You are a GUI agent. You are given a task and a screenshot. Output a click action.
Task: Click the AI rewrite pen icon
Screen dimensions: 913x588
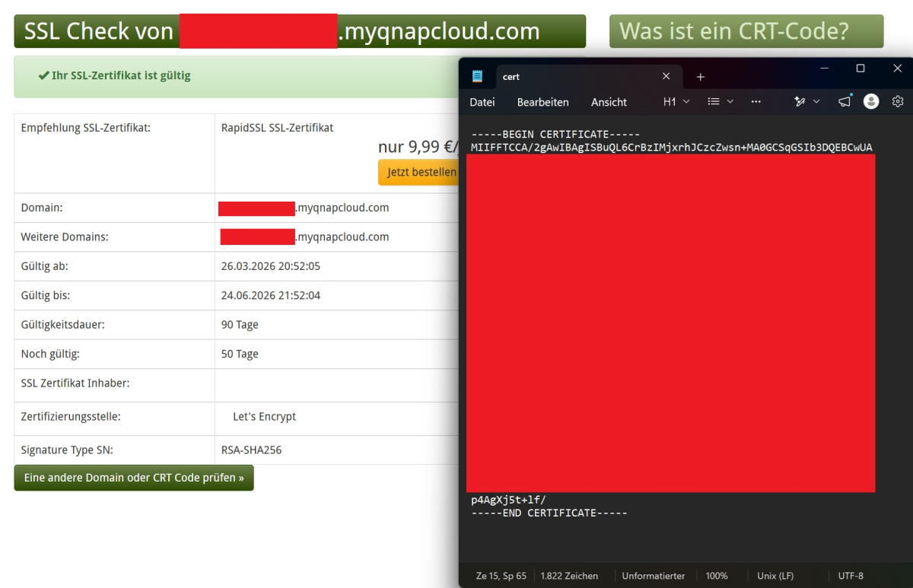click(x=800, y=101)
